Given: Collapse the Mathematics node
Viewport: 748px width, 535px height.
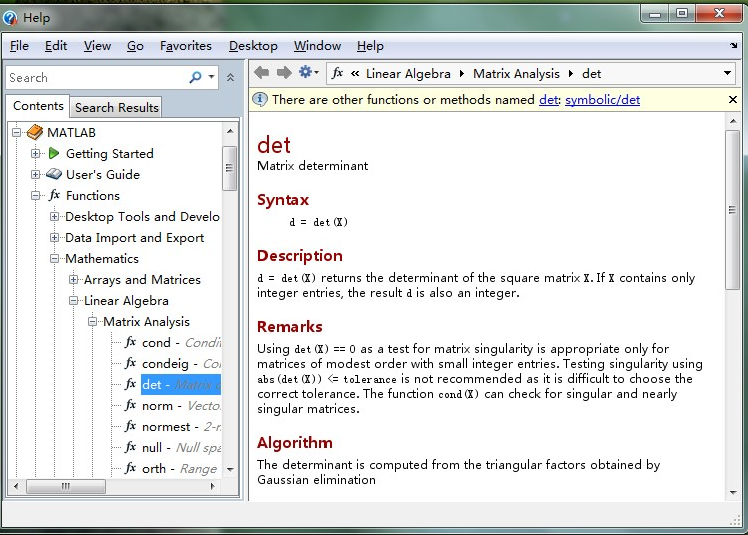Looking at the screenshot, I should click(x=54, y=258).
